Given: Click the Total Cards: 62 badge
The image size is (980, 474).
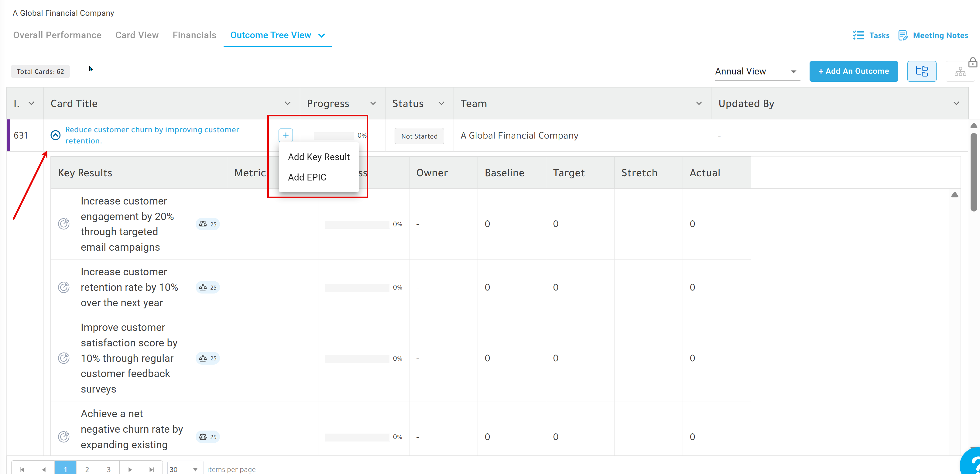Looking at the screenshot, I should tap(40, 71).
